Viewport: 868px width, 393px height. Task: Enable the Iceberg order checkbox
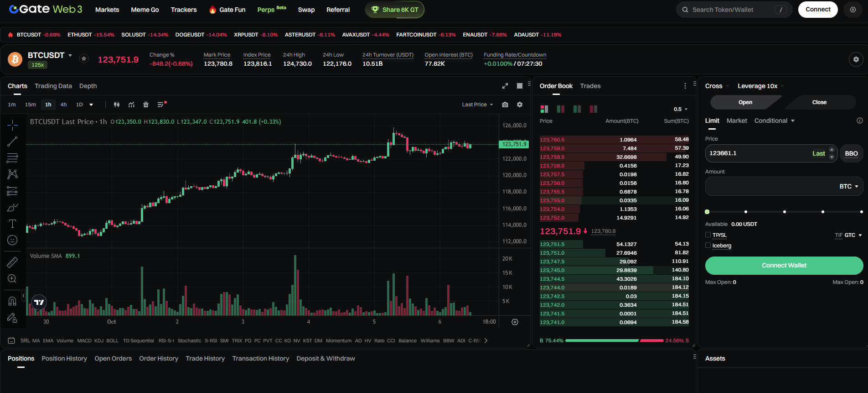708,246
